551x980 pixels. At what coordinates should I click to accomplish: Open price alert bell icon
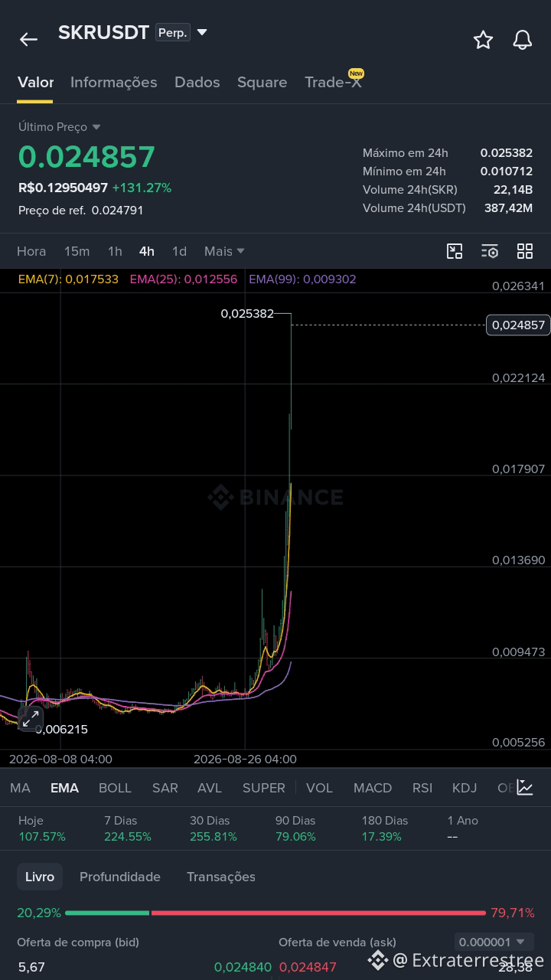pyautogui.click(x=523, y=40)
